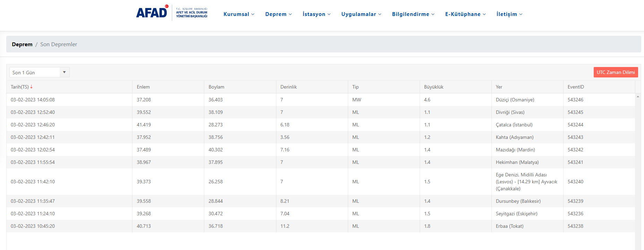Screen dimensions: 644x250
Task: Open the İletişim menu
Action: pos(509,14)
